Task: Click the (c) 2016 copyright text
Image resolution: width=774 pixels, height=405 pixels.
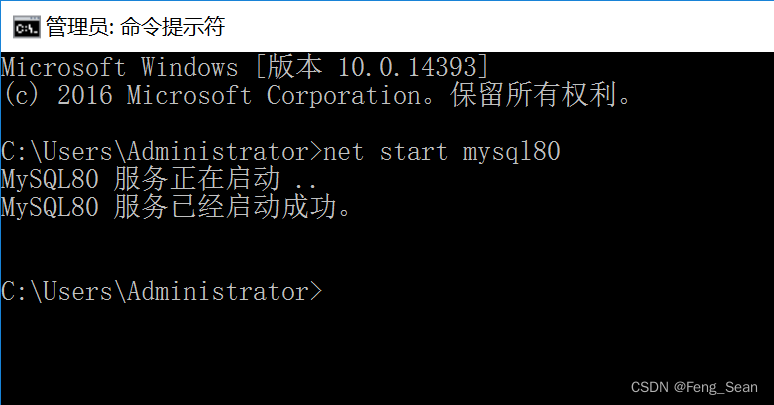Action: click(57, 95)
